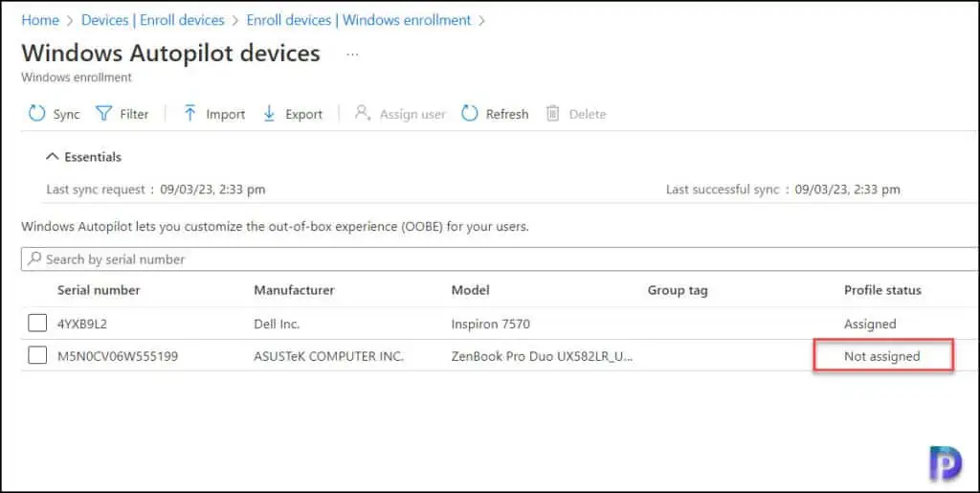Click the ZenBook Pro Duo model cell
The width and height of the screenshot is (980, 493).
pyautogui.click(x=542, y=356)
